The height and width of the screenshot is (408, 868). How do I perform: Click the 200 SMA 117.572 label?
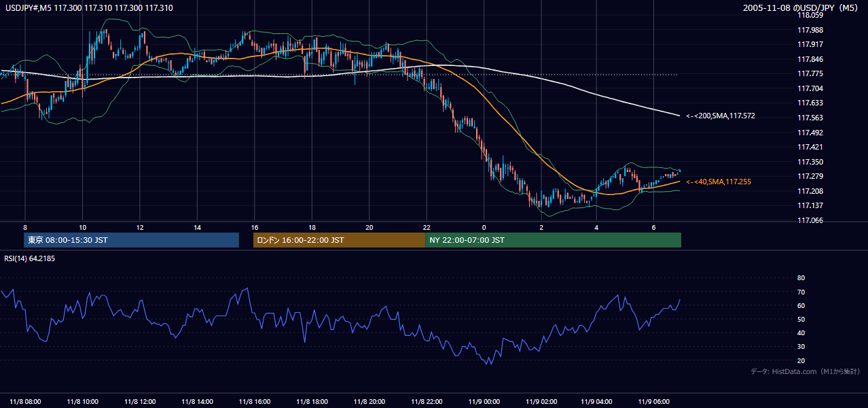click(720, 116)
